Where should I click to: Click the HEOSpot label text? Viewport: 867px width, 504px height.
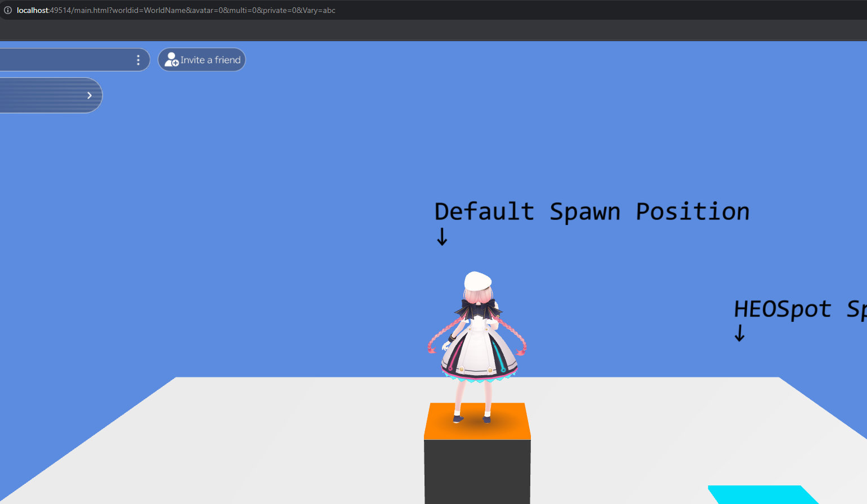(x=783, y=309)
